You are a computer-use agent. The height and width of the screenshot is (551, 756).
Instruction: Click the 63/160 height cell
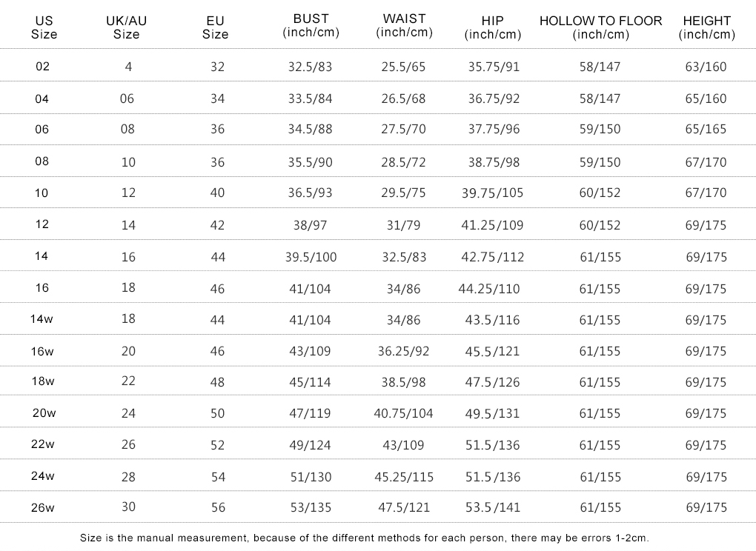706,67
